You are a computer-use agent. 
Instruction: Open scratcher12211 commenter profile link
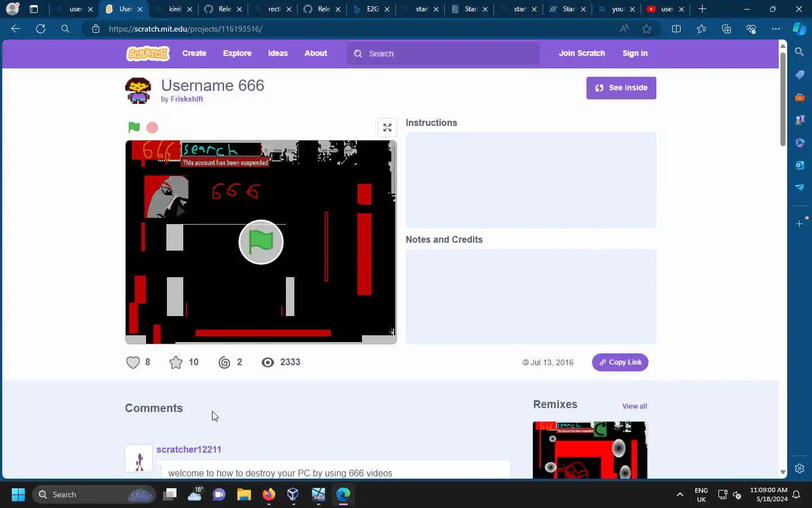pyautogui.click(x=189, y=449)
